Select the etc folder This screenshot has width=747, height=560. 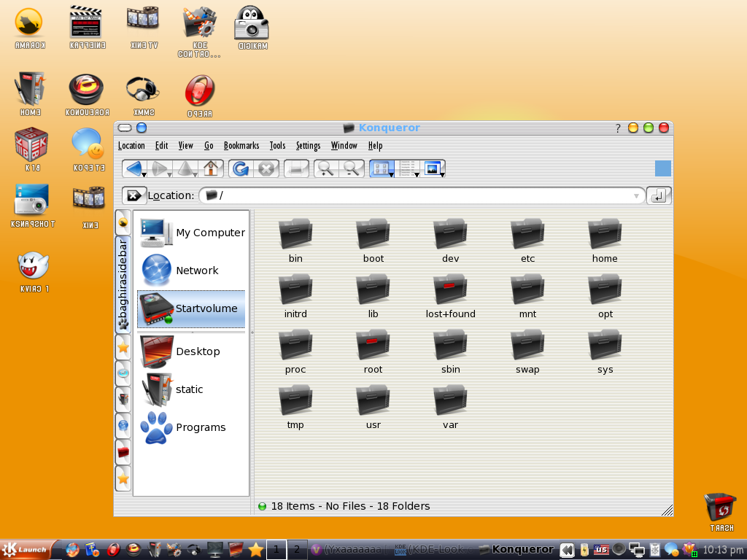(x=527, y=241)
